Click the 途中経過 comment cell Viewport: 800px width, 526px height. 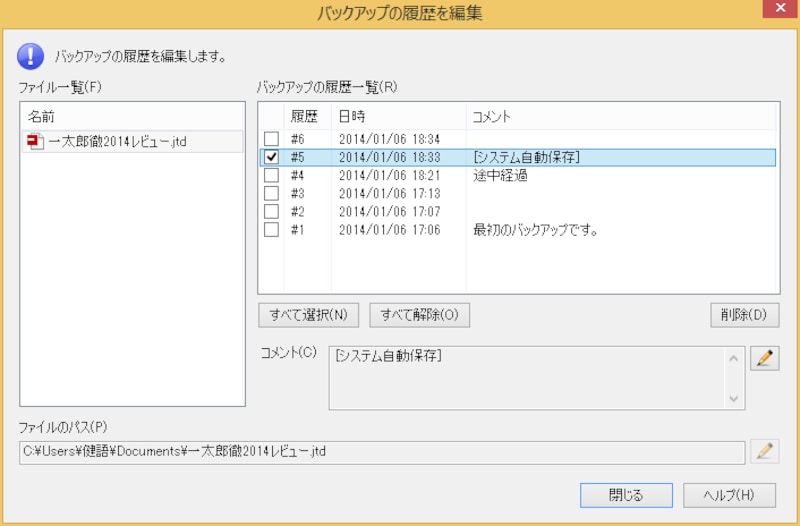pos(500,176)
